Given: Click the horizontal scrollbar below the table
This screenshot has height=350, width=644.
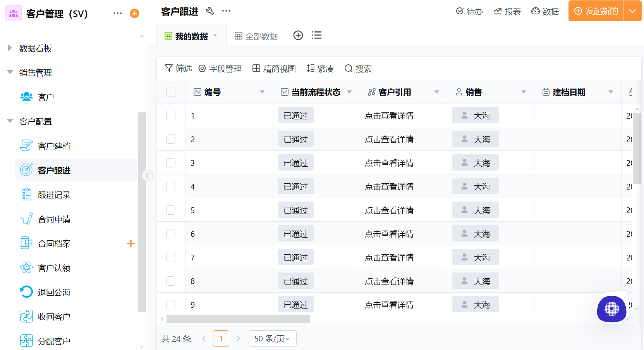Looking at the screenshot, I should coord(238,319).
